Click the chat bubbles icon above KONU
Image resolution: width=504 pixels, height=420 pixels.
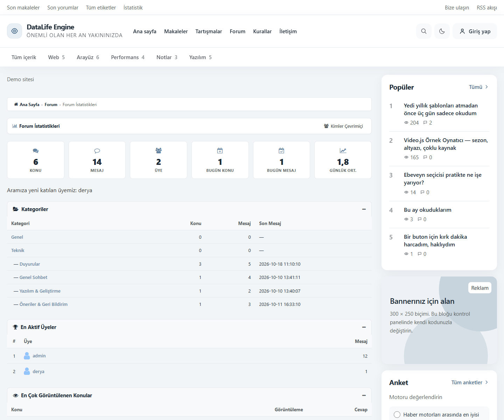(x=36, y=151)
